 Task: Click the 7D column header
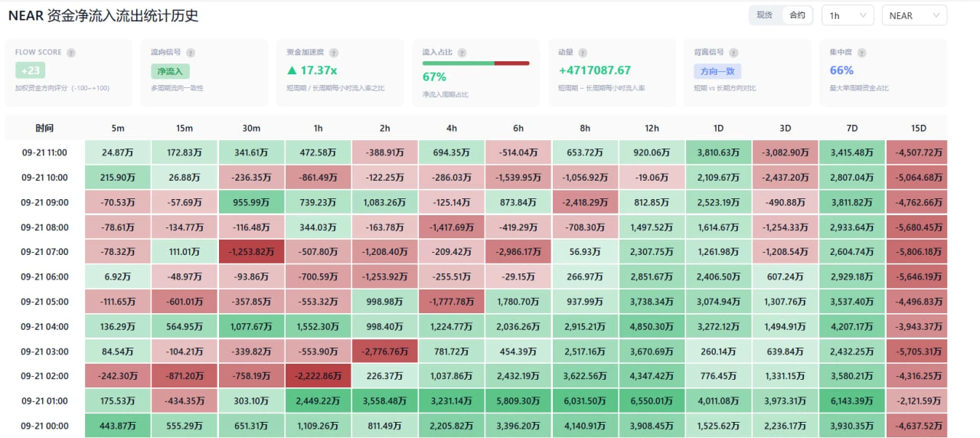852,128
